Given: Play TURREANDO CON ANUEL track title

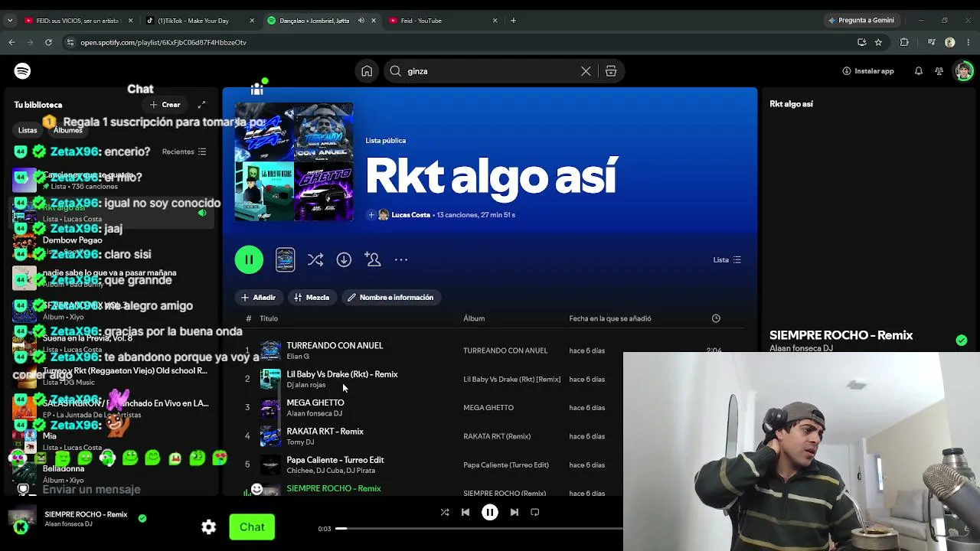Looking at the screenshot, I should click(335, 346).
